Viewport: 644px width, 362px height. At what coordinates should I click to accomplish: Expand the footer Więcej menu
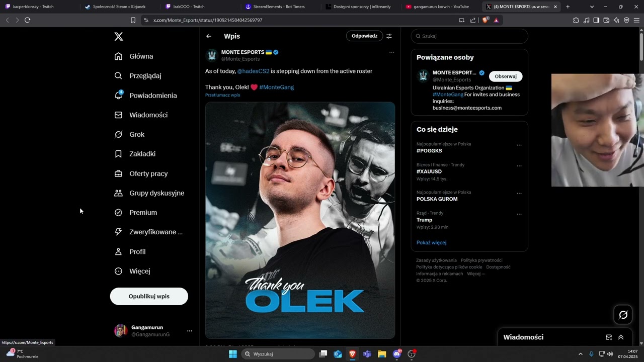coord(476,274)
